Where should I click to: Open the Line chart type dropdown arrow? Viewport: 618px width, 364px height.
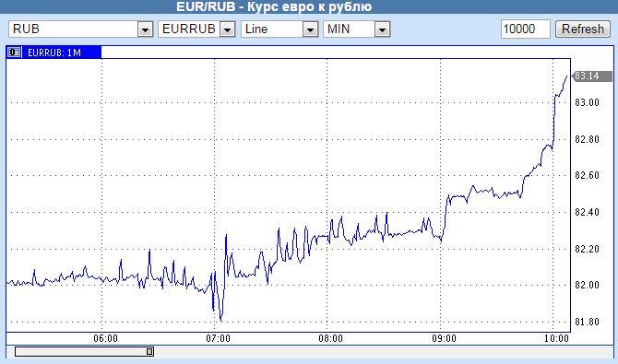[310, 29]
